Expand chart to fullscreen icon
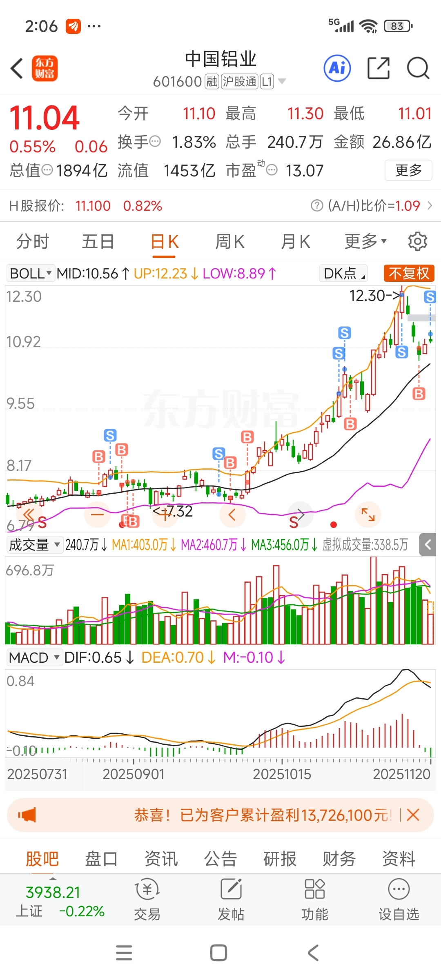This screenshot has width=441, height=980. tap(368, 514)
